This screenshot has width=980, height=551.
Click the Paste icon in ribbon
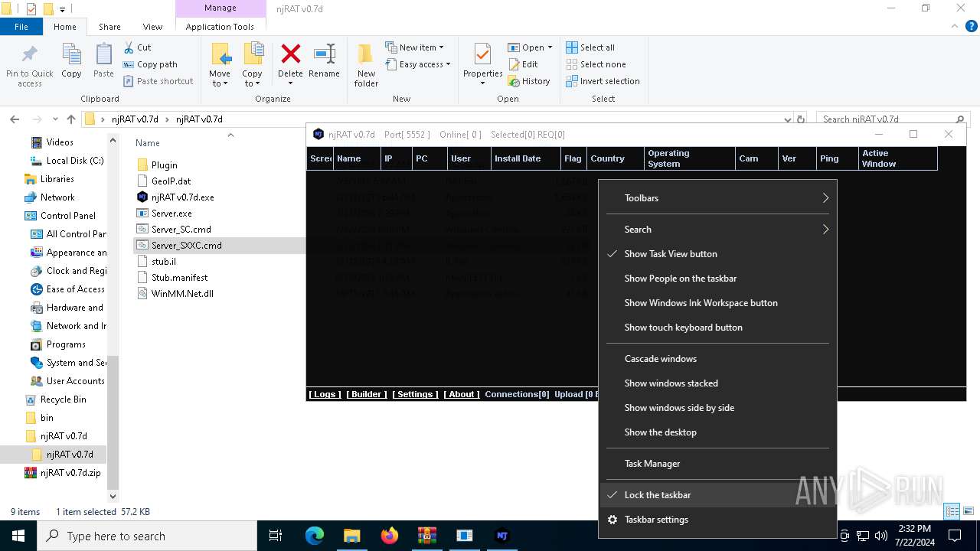(x=103, y=55)
